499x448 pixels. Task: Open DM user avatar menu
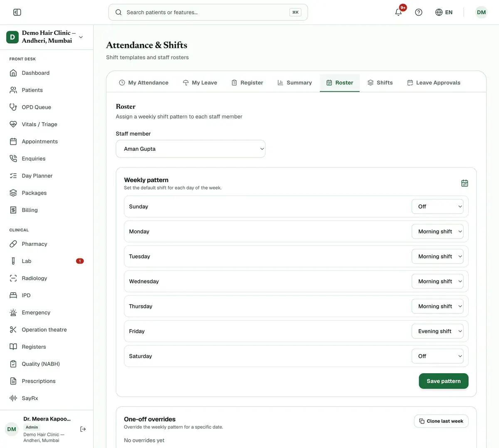pos(481,12)
